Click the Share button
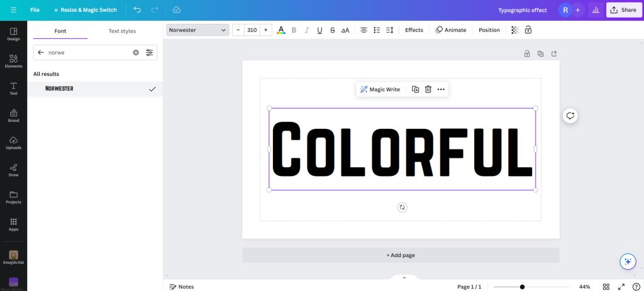 pyautogui.click(x=623, y=10)
